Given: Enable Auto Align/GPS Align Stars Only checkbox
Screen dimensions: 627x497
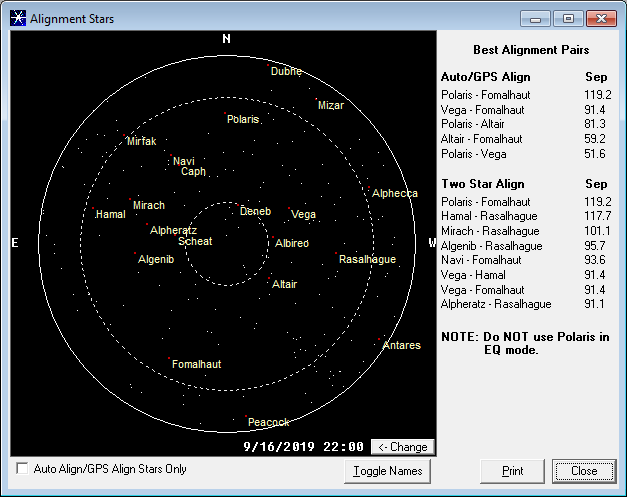Looking at the screenshot, I should (x=23, y=469).
